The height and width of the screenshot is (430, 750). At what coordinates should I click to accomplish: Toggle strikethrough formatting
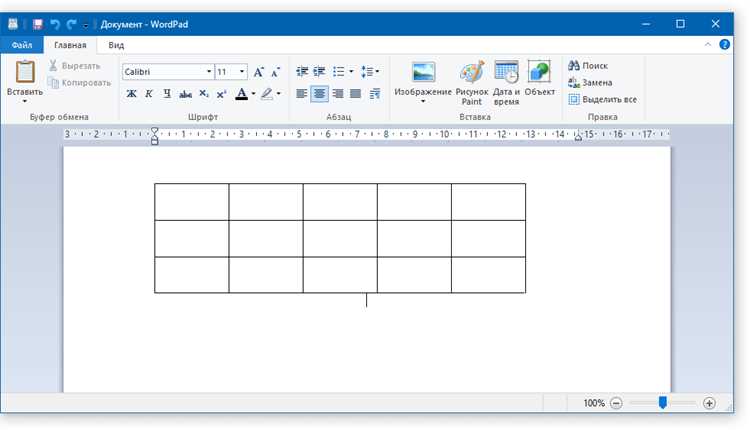[185, 94]
